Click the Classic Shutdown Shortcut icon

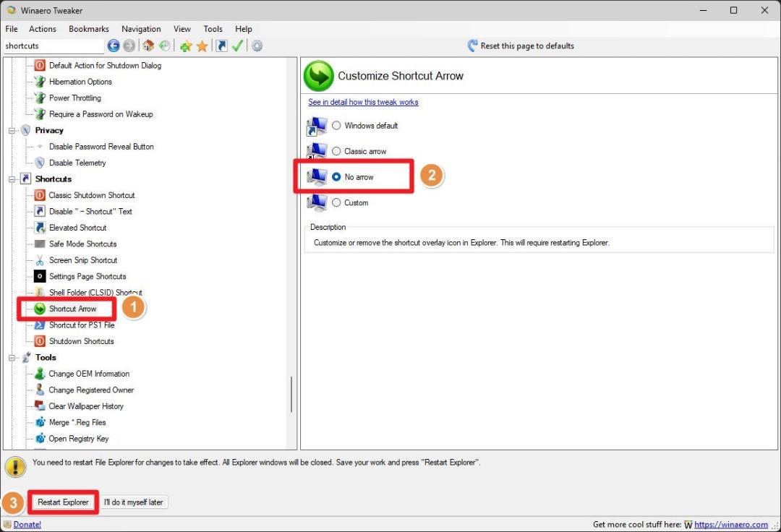tap(40, 195)
